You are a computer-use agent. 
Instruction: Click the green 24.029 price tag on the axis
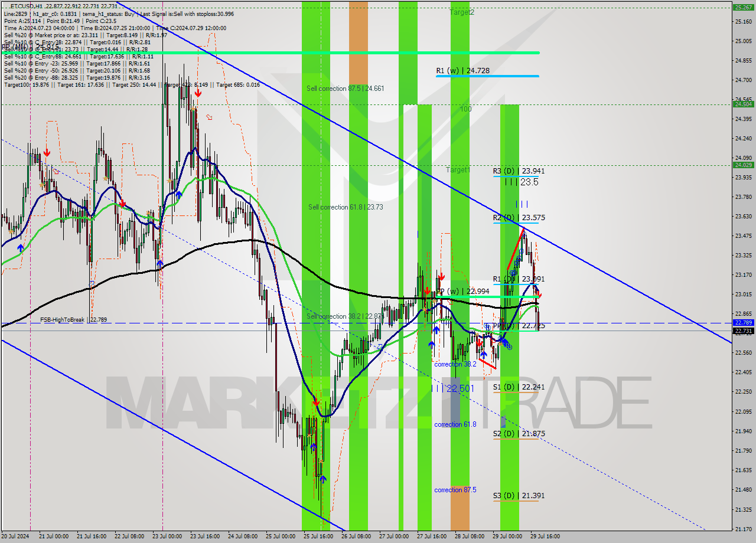tap(743, 165)
